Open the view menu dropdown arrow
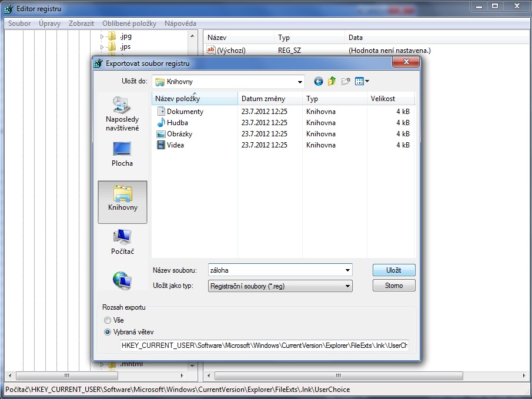Image resolution: width=532 pixels, height=399 pixels. pos(367,82)
